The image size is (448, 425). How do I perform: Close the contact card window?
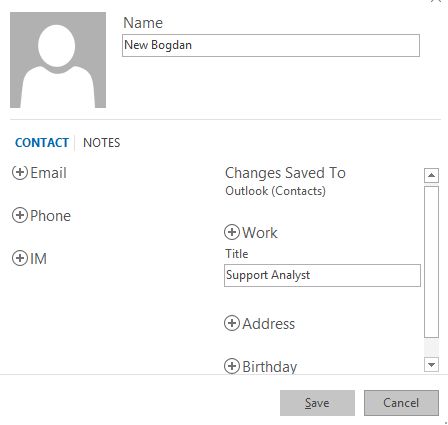[436, 1]
